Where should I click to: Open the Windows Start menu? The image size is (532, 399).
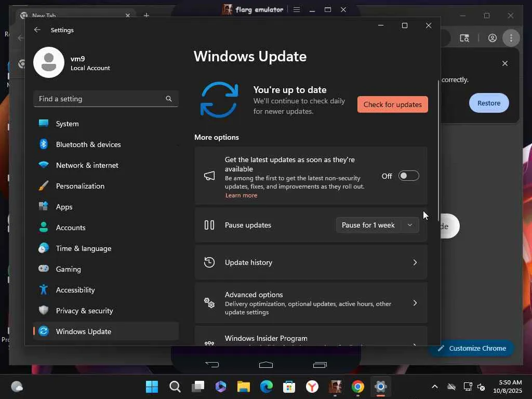pyautogui.click(x=152, y=387)
